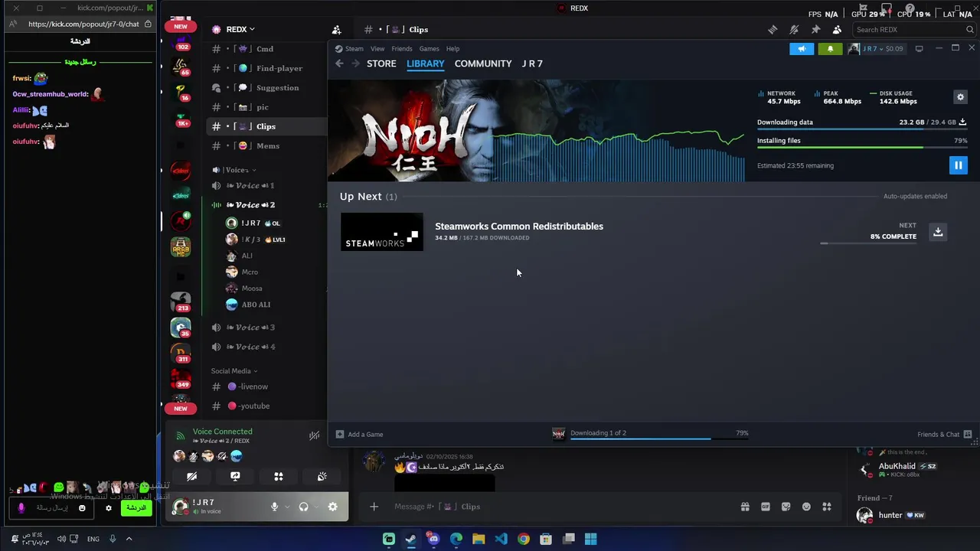Open Windows Start button on taskbar
Viewport: 980px width, 551px height.
coord(590,539)
